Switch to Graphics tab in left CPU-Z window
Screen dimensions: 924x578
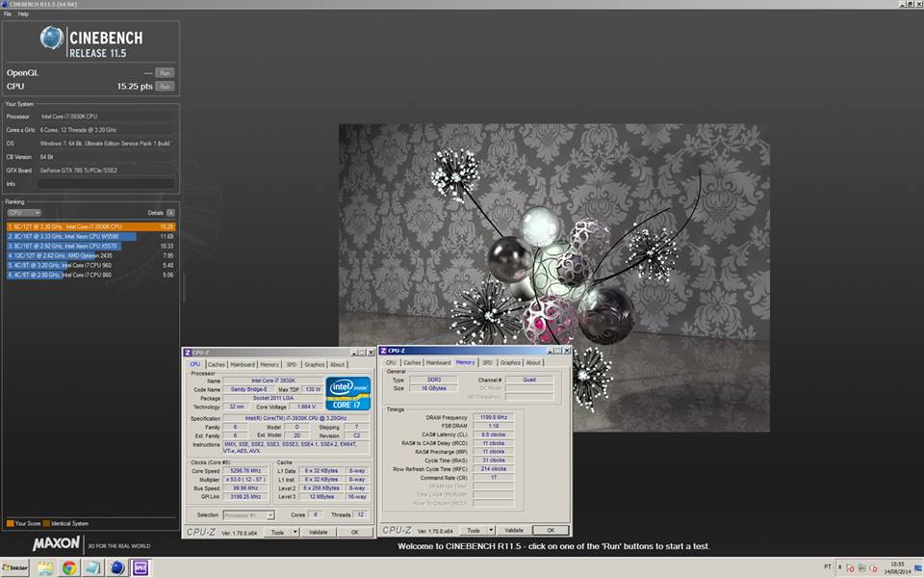314,364
